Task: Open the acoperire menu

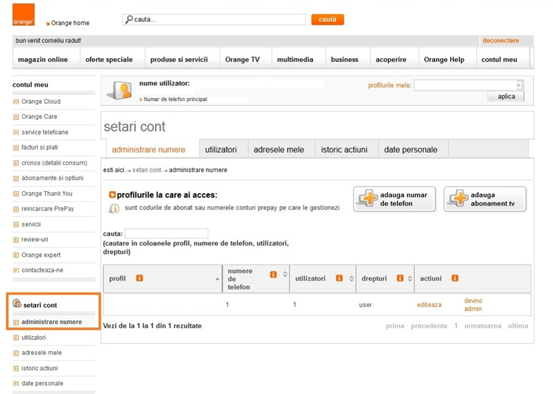Action: (x=391, y=60)
